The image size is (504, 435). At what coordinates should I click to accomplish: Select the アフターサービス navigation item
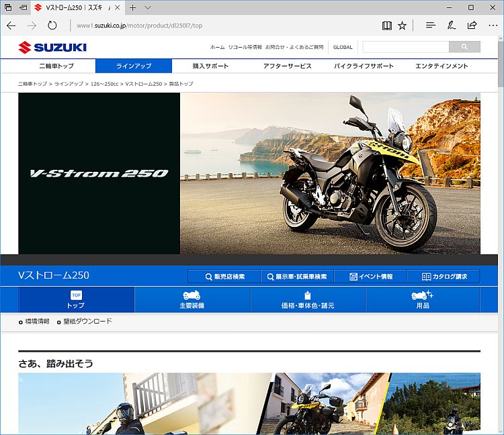(x=288, y=66)
